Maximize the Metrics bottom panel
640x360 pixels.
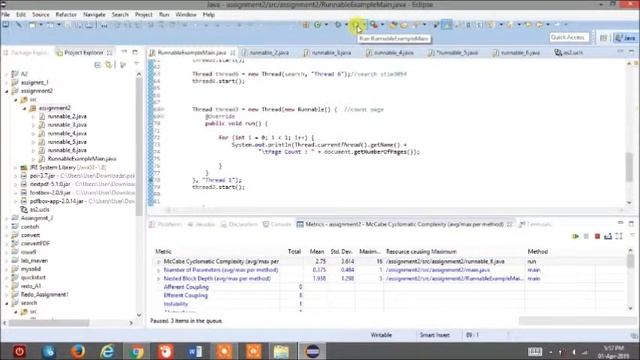coord(631,223)
